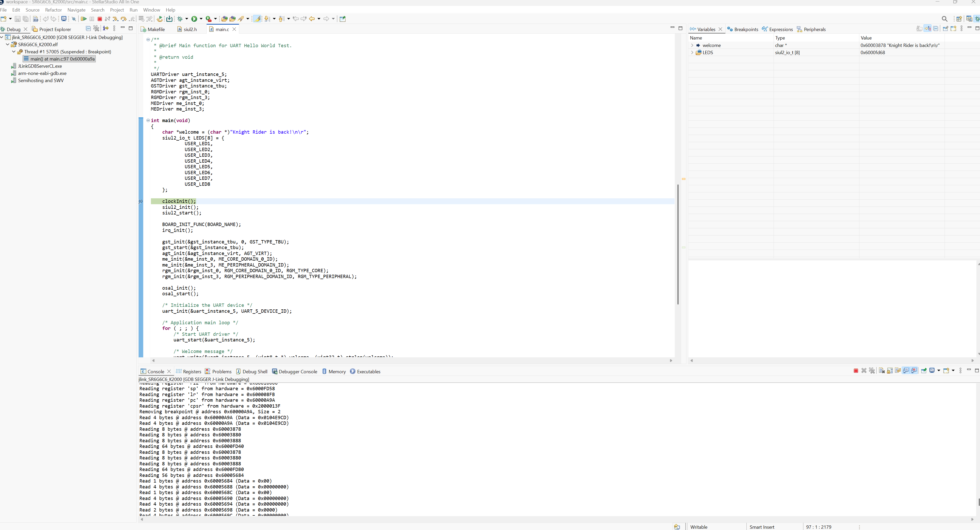
Task: Toggle Show Logical Structure in Variables
Action: tap(927, 28)
